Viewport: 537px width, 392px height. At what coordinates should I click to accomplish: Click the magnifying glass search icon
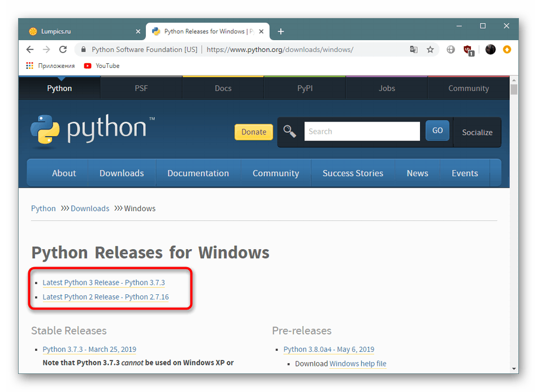coord(290,132)
